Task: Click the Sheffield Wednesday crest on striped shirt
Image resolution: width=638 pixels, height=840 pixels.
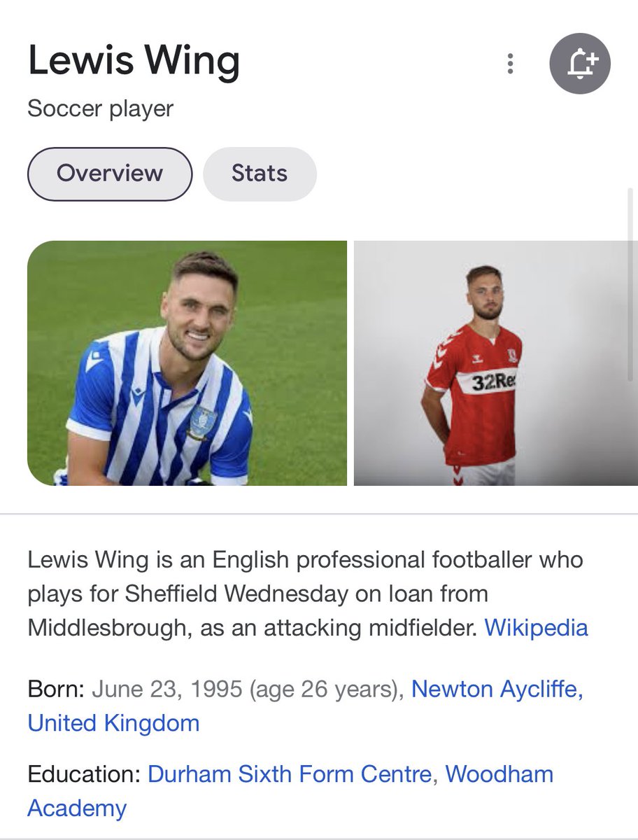Action: click(204, 421)
